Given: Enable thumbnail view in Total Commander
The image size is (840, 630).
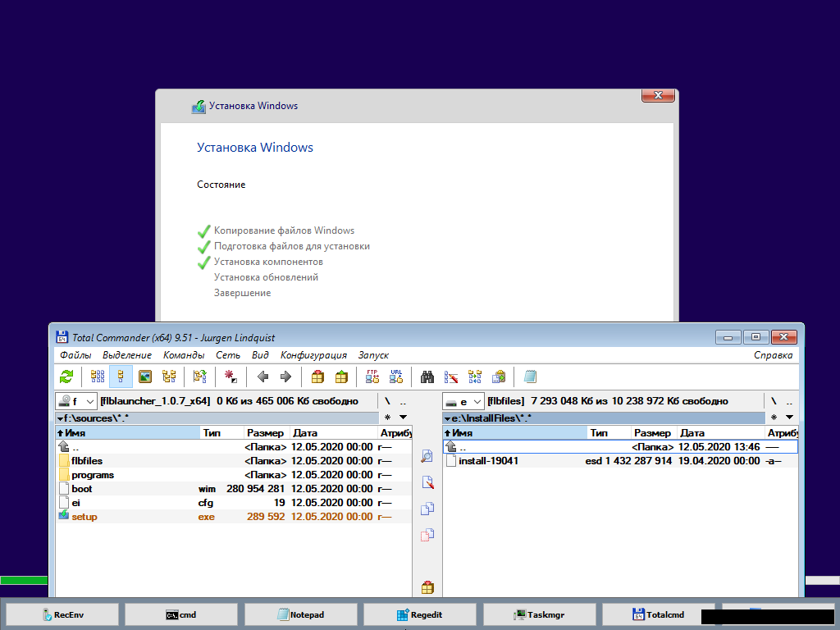Looking at the screenshot, I should pyautogui.click(x=145, y=377).
